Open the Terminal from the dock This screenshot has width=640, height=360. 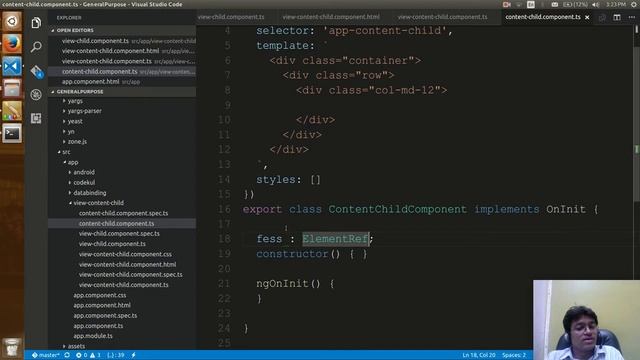point(12,133)
